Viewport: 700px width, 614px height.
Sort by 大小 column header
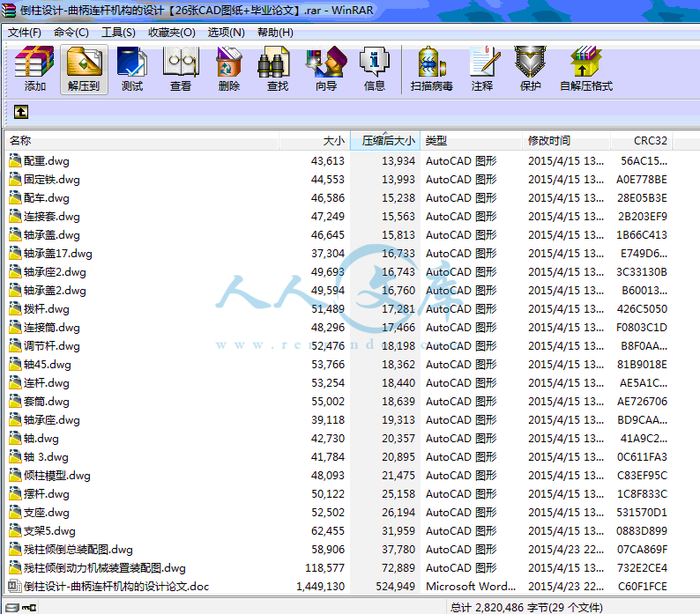315,141
